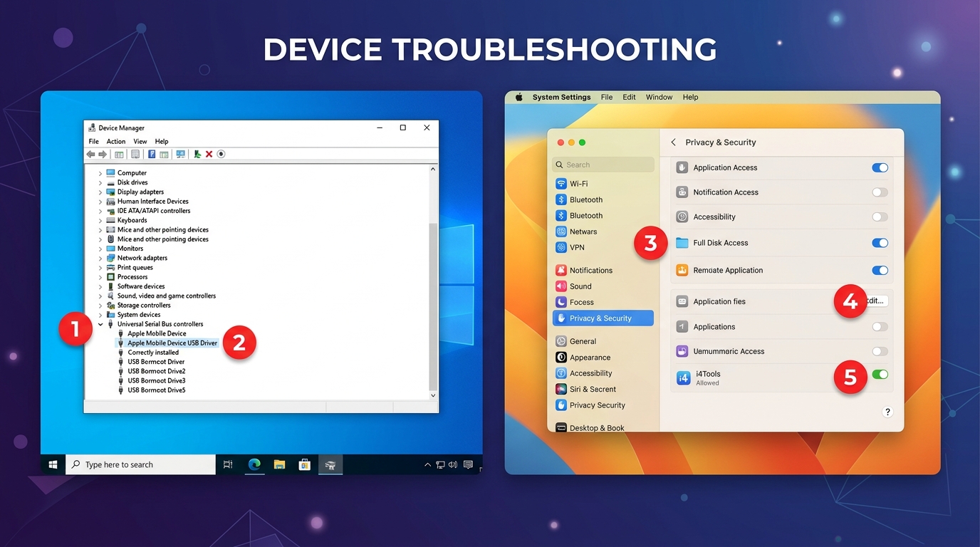Open the Properties toolbar icon
Image resolution: width=980 pixels, height=547 pixels.
[135, 154]
